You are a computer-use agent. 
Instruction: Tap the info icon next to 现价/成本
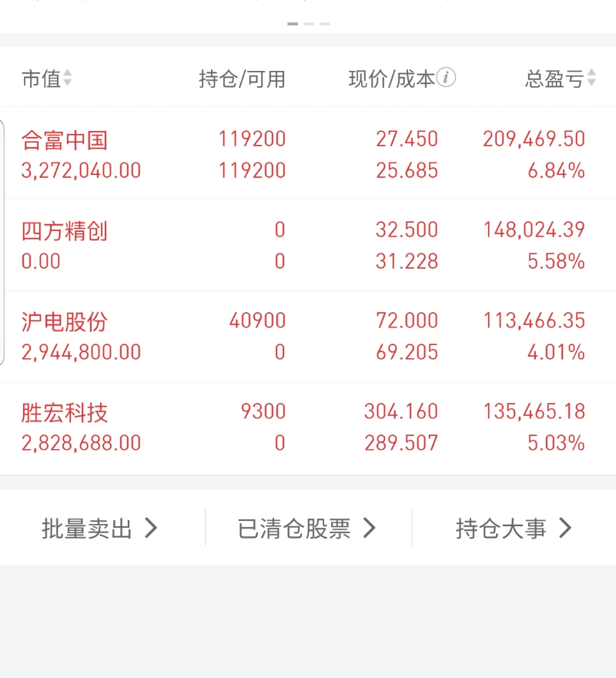(447, 77)
